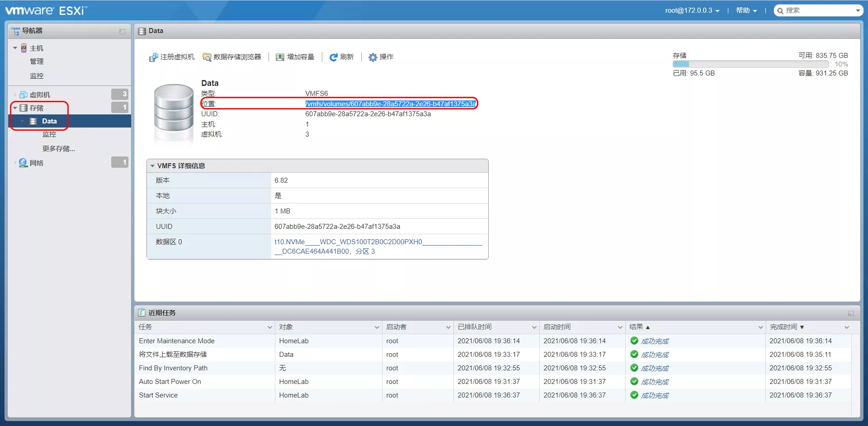Click the Register VM (注册虚拟机) icon
The height and width of the screenshot is (426, 868).
[x=154, y=57]
